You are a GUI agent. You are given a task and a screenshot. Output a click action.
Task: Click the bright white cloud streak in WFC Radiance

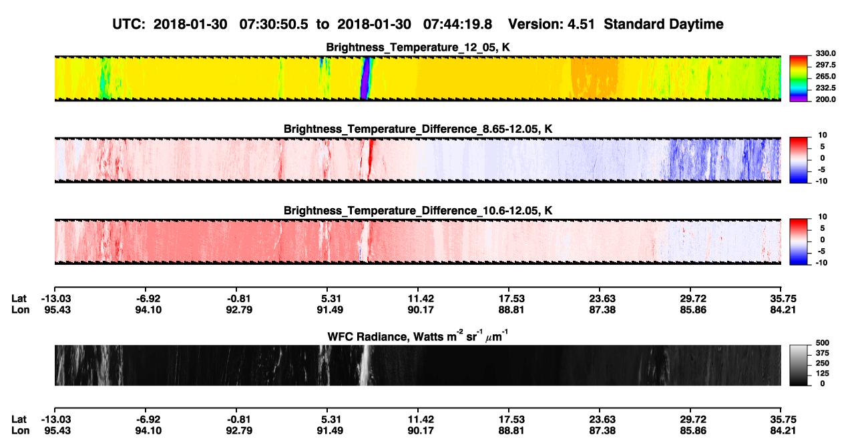pos(365,365)
